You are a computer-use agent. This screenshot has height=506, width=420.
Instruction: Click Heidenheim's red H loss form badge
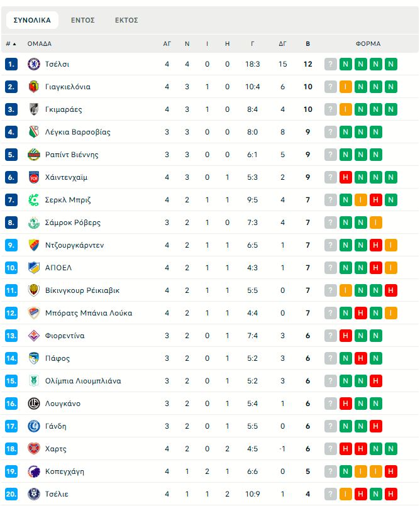(346, 177)
